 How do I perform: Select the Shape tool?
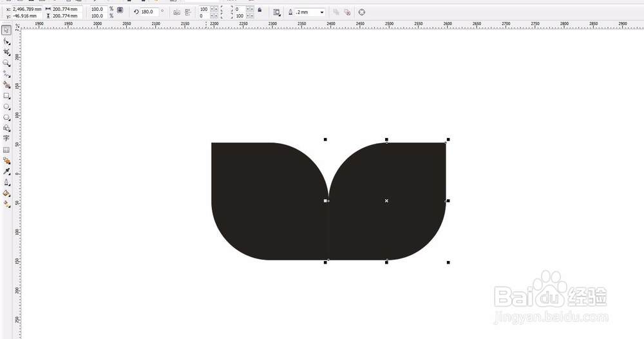click(x=6, y=41)
